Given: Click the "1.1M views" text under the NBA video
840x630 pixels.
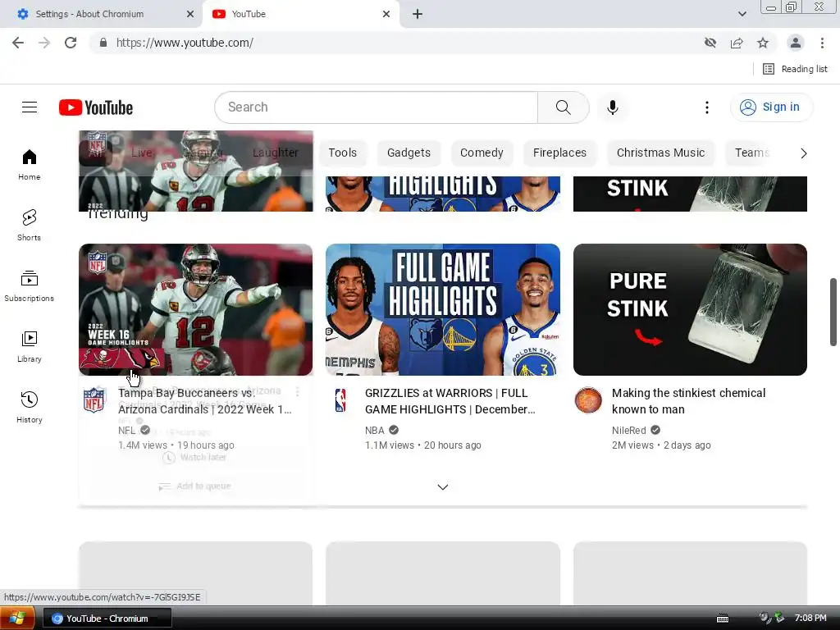Looking at the screenshot, I should click(390, 445).
